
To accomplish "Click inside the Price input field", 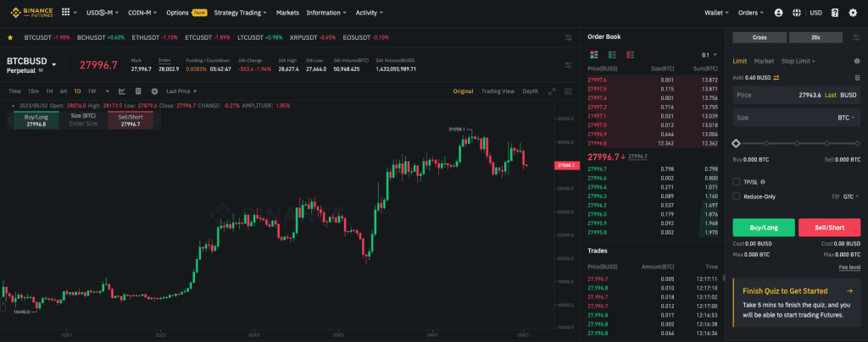I will pos(796,95).
